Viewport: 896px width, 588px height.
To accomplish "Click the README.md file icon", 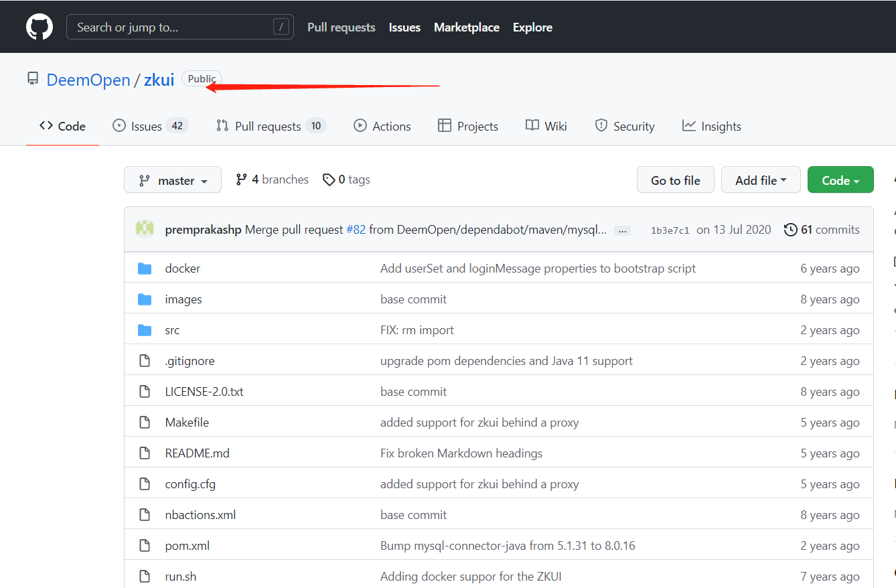I will pyautogui.click(x=145, y=453).
